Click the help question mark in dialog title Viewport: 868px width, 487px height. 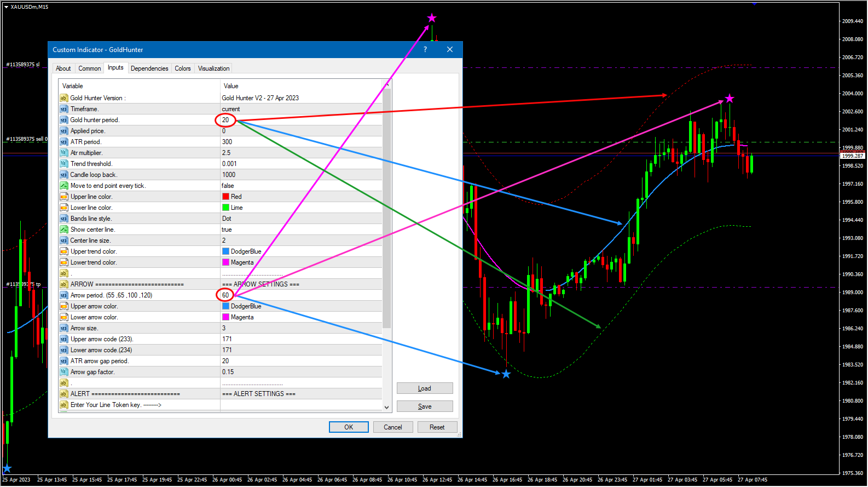click(x=425, y=50)
